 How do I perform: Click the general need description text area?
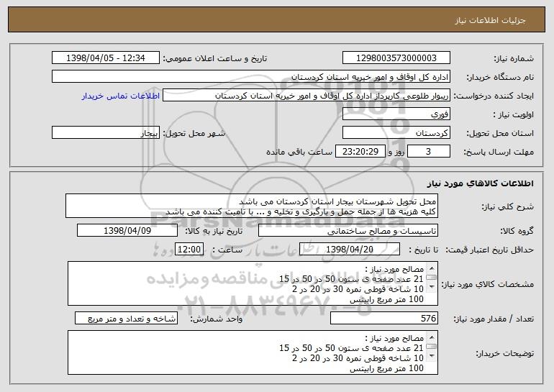(252, 206)
